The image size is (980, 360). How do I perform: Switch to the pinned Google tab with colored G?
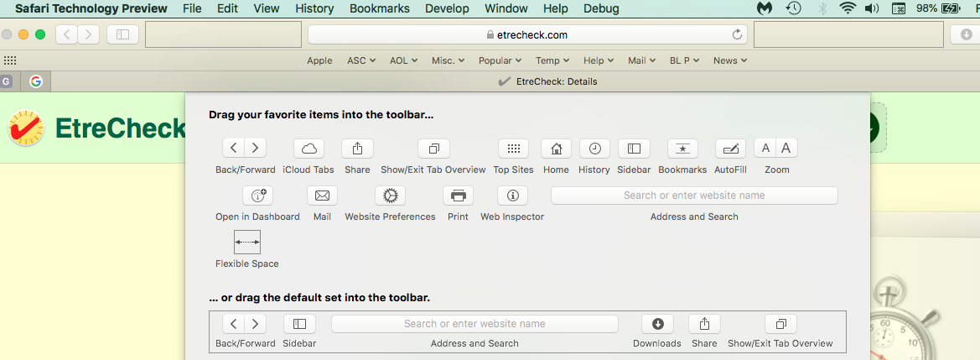pos(35,81)
